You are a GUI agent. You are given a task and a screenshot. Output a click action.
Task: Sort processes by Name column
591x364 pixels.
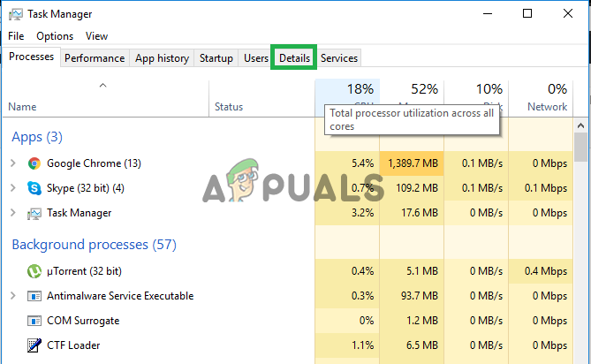point(22,107)
